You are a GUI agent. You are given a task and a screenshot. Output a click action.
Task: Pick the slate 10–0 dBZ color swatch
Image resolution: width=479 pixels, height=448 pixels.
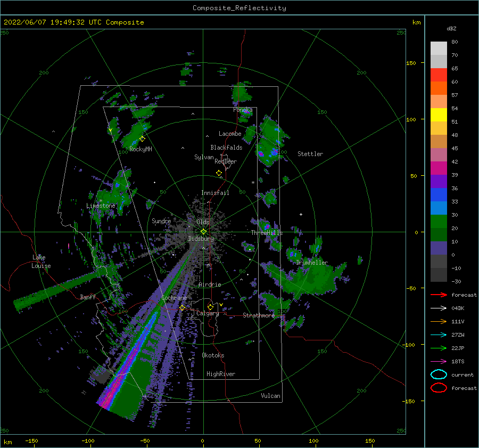tap(439, 248)
